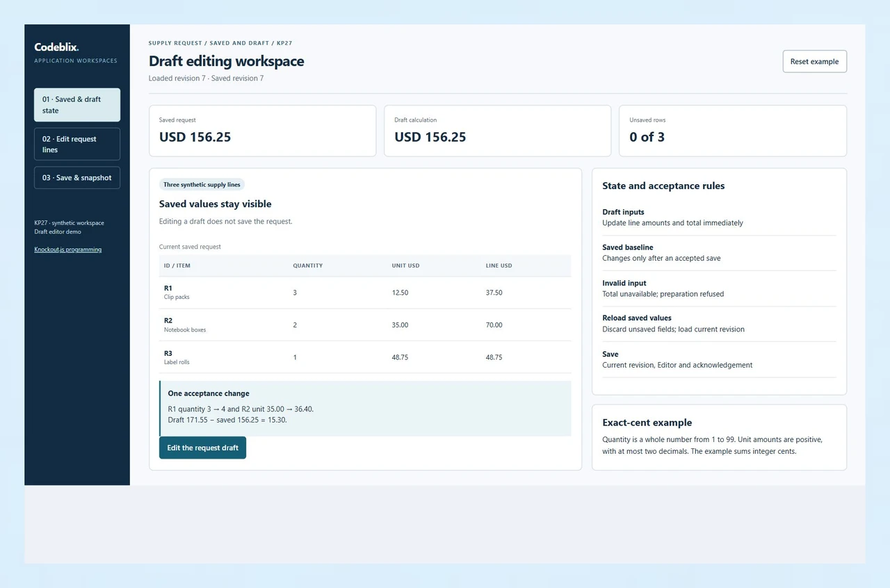Image resolution: width=890 pixels, height=588 pixels.
Task: Click the LINE USD column header
Action: [x=499, y=266]
